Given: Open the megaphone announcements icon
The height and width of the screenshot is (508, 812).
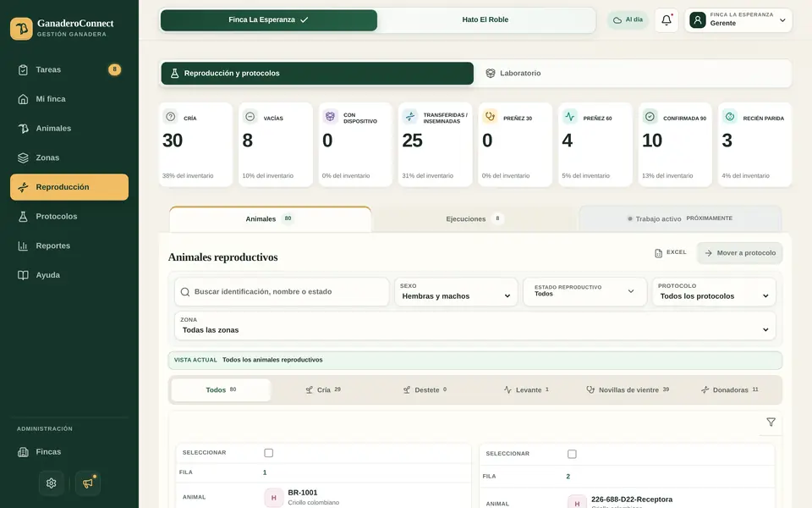Looking at the screenshot, I should 87,483.
